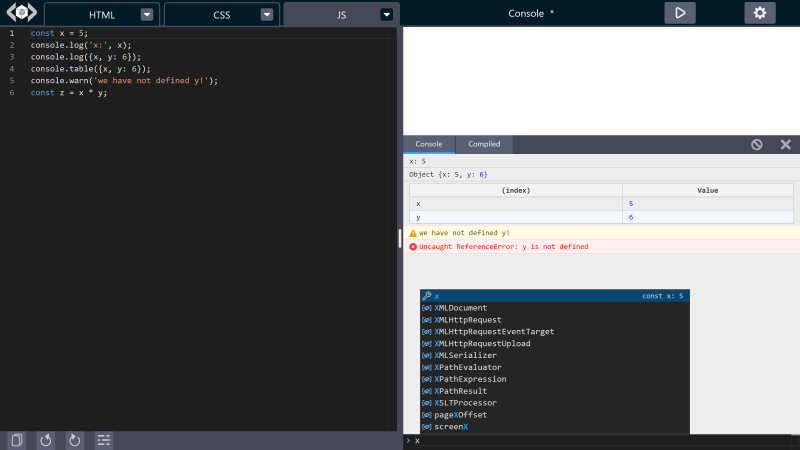Copy the editor code
This screenshot has height=450, width=800.
coord(17,440)
